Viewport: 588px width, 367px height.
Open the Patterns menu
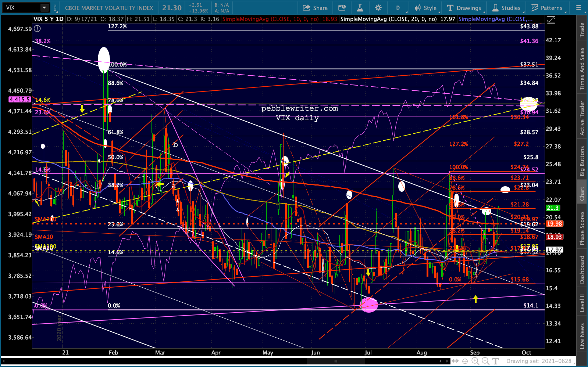click(x=547, y=8)
